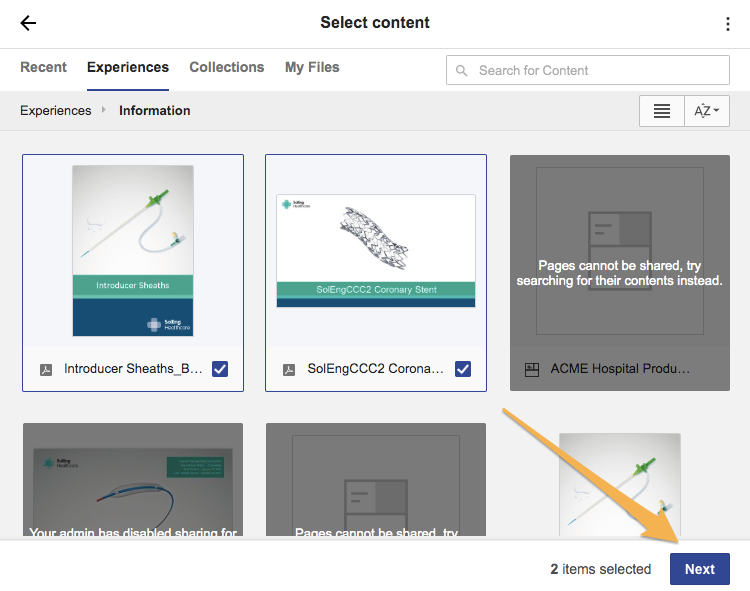This screenshot has width=750, height=591.
Task: Click the catheter card with admin-disabled sharing
Action: 133,480
